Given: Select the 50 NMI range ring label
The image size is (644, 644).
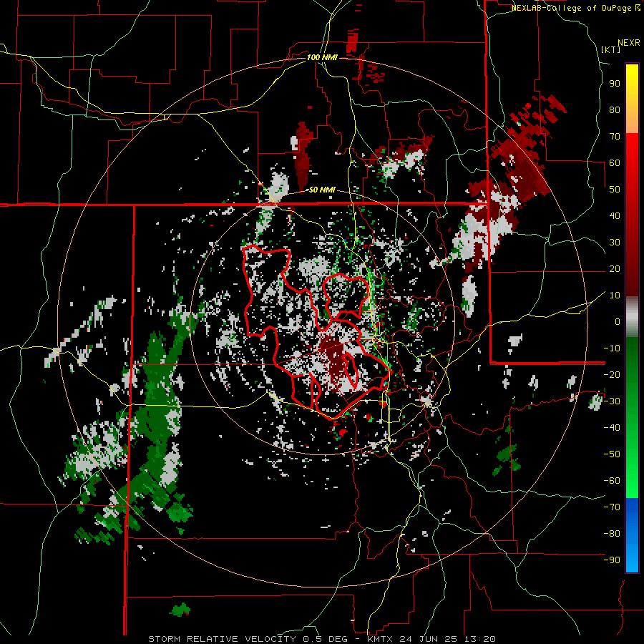Looking at the screenshot, I should (x=322, y=190).
